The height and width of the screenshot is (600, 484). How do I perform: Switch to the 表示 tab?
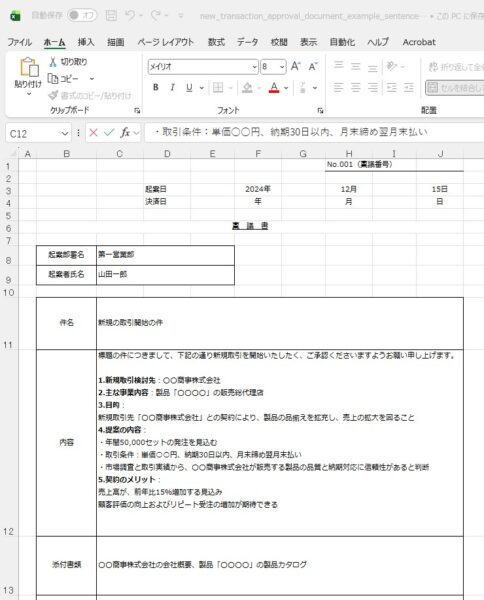coord(308,42)
